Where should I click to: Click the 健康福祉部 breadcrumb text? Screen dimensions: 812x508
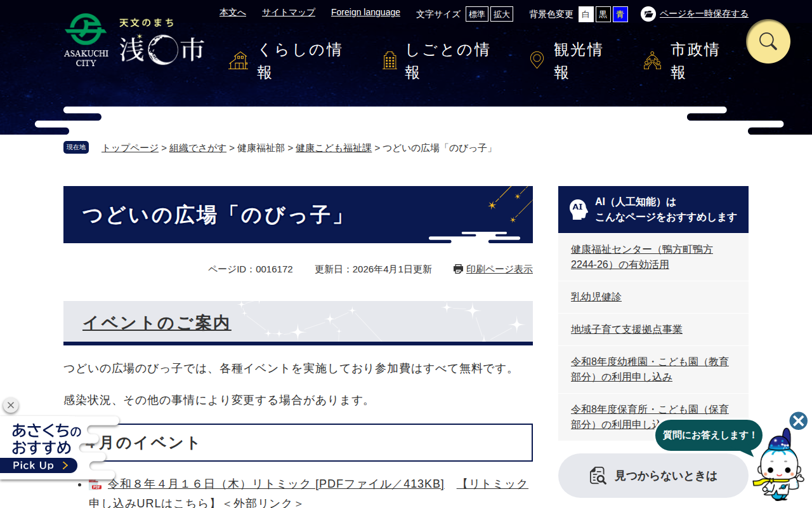pos(261,148)
